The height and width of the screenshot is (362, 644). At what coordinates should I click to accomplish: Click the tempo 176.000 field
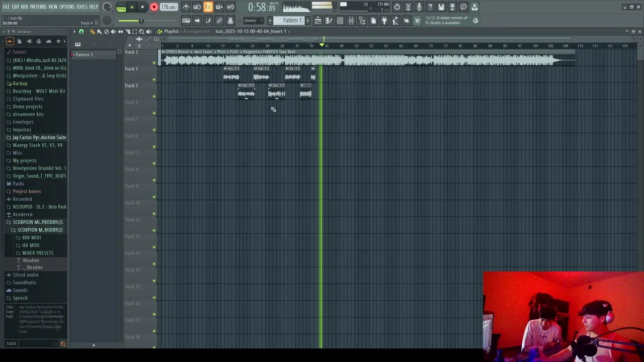tap(169, 7)
